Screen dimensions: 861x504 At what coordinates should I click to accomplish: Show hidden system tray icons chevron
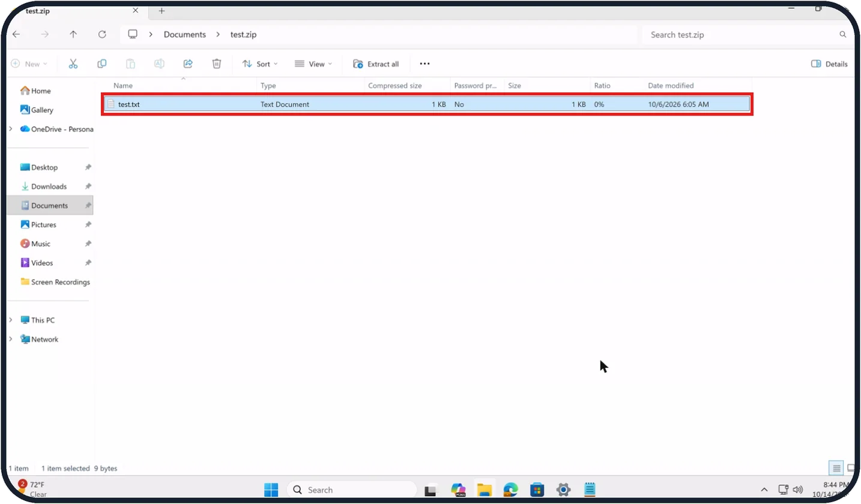pos(764,490)
